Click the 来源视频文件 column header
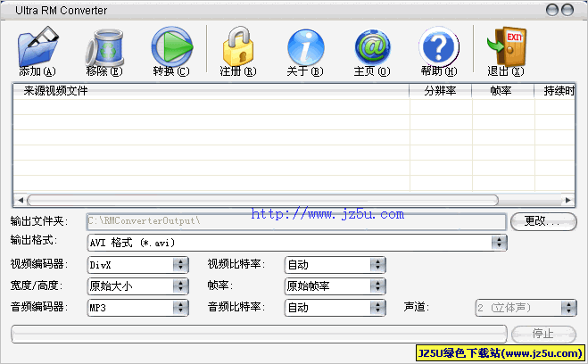 pos(211,91)
